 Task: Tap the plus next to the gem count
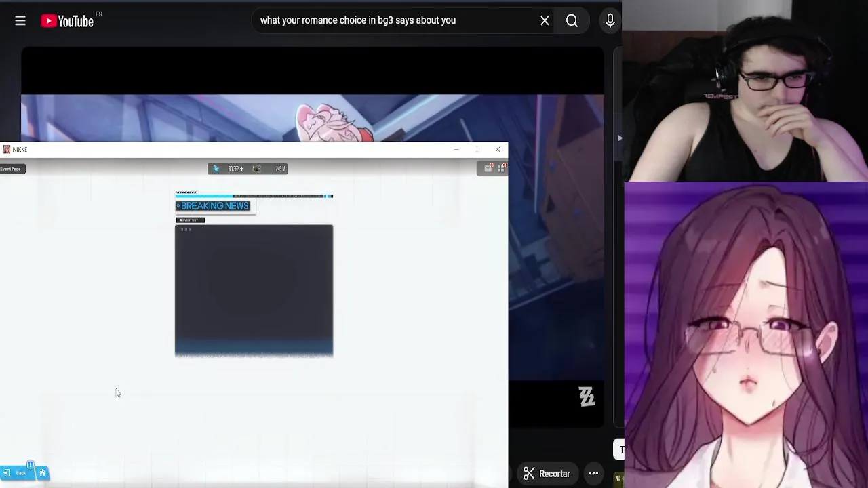(x=242, y=169)
